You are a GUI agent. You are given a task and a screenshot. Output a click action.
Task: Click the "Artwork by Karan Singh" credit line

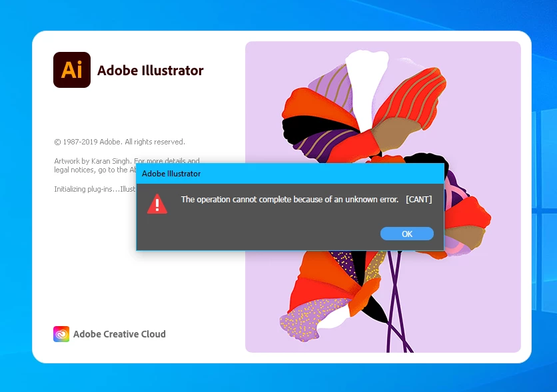click(x=127, y=160)
